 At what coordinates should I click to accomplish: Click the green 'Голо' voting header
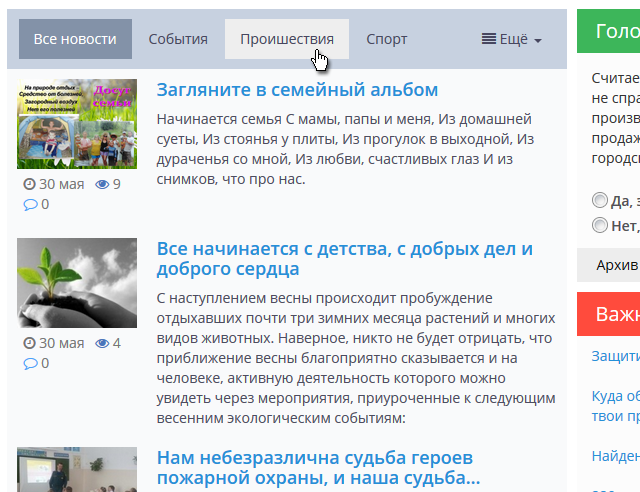609,31
